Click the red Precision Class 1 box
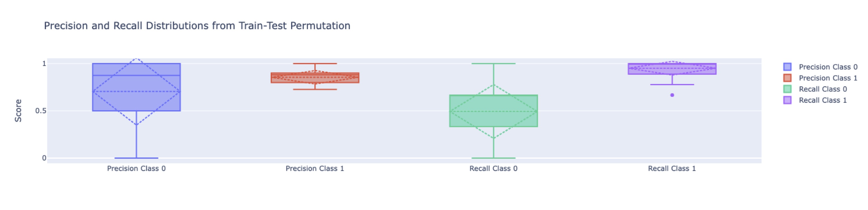The width and height of the screenshot is (868, 210). pos(315,78)
